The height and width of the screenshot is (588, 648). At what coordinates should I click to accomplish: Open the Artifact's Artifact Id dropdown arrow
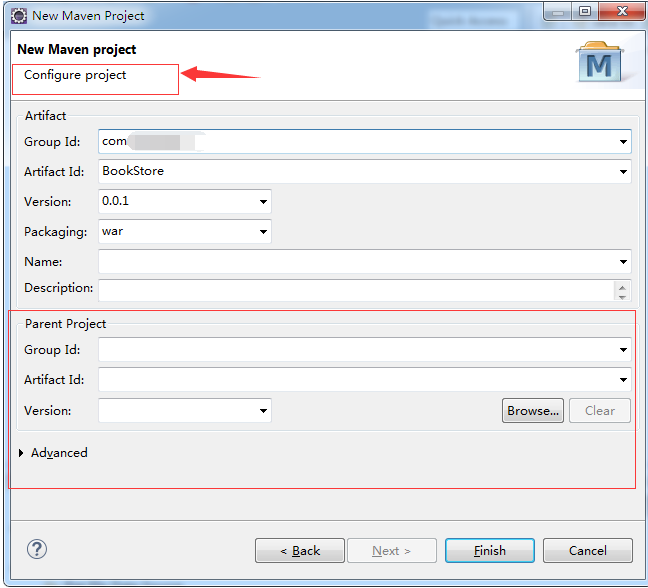coord(623,171)
